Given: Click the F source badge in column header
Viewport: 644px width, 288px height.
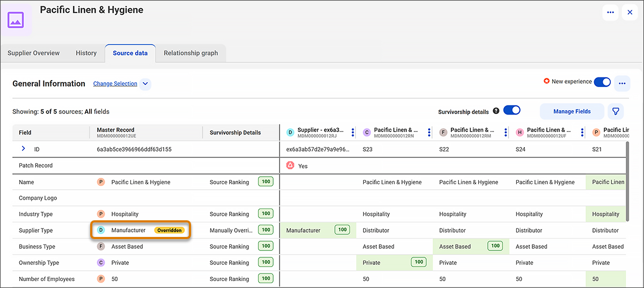Looking at the screenshot, I should (443, 132).
